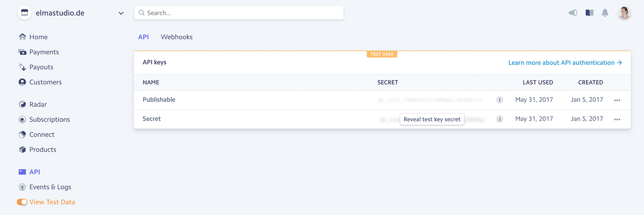Switch to the Webhooks tab
The width and height of the screenshot is (644, 215).
coord(177,37)
